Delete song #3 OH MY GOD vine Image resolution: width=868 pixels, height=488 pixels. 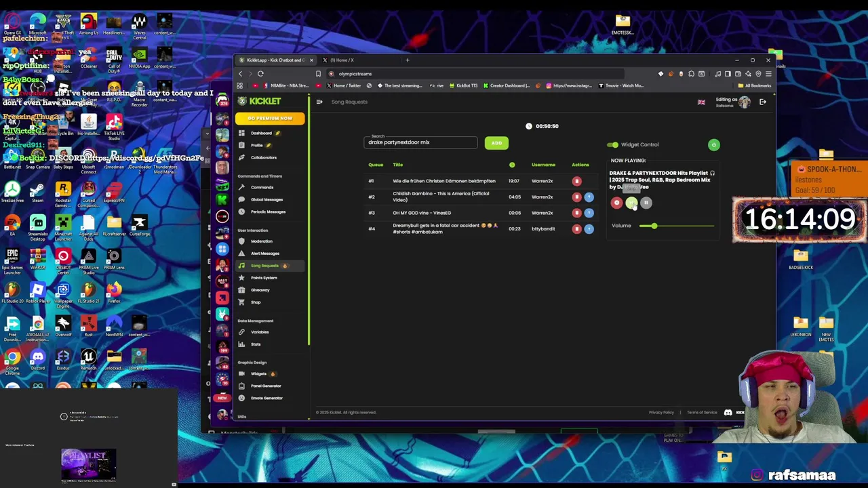tap(576, 213)
